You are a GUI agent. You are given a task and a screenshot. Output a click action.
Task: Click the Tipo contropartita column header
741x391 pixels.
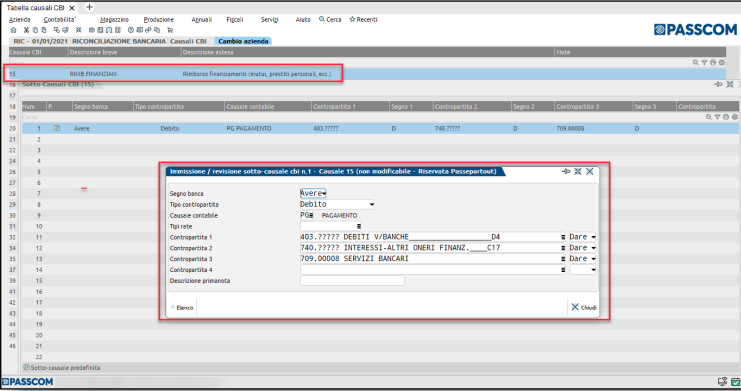178,106
